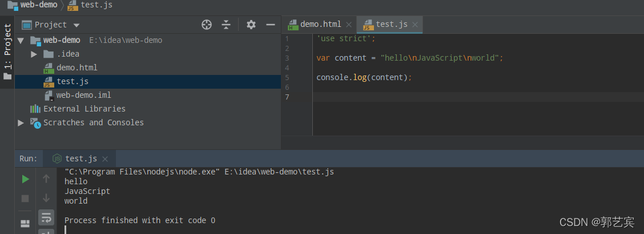Click the down stack trace arrow
The width and height of the screenshot is (644, 234).
tap(46, 198)
